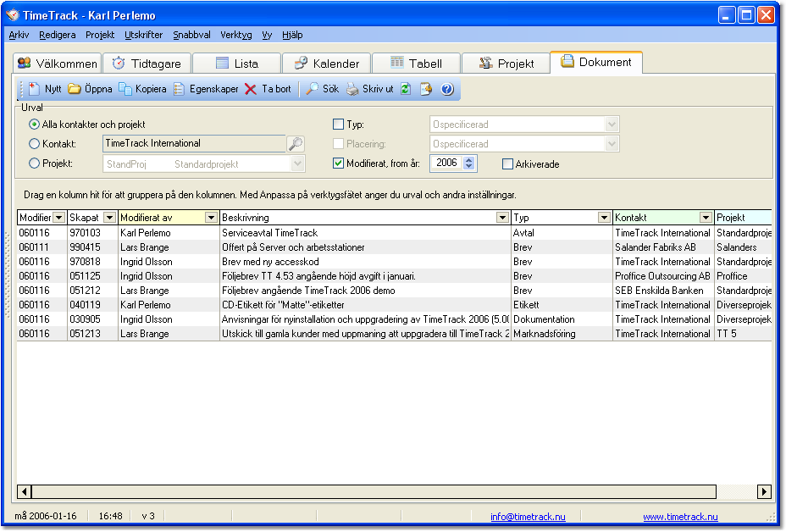Toggle the Placering checkbox
Viewport: 786px width, 532px height.
point(338,144)
